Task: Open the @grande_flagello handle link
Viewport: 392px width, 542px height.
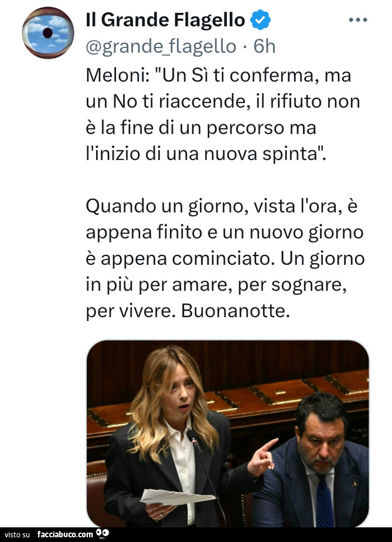Action: coord(161,46)
